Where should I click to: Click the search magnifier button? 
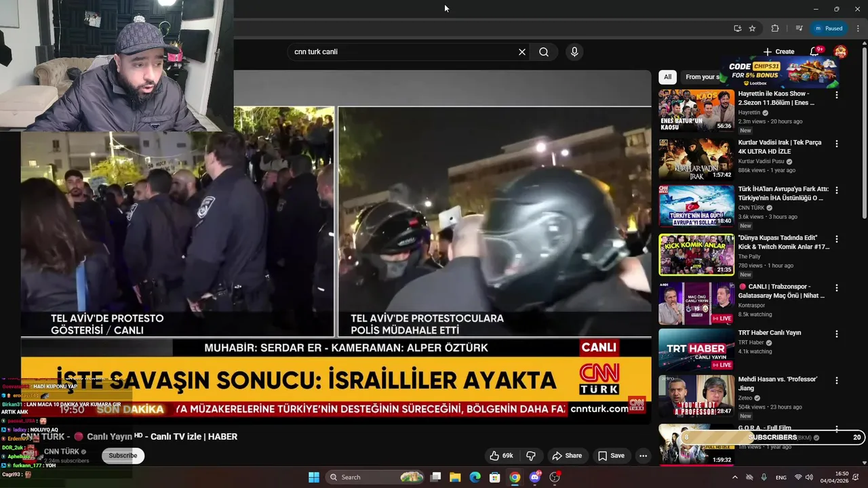click(x=544, y=52)
